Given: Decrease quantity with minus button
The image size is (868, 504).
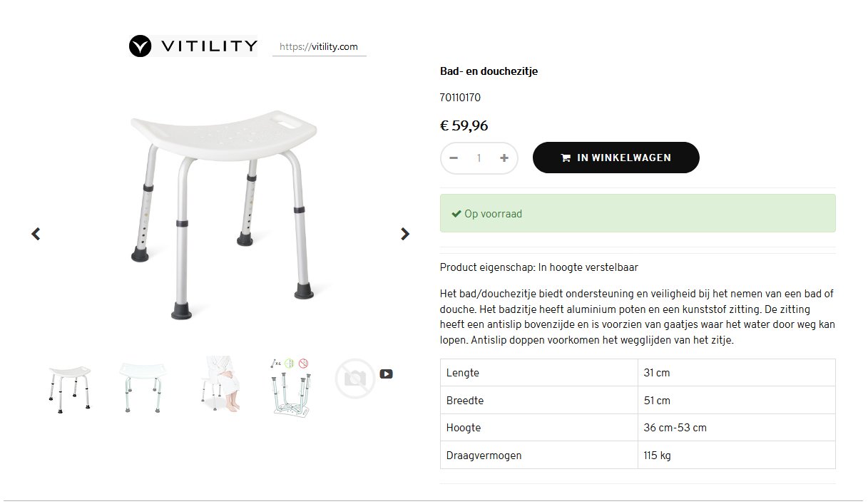Looking at the screenshot, I should [454, 158].
